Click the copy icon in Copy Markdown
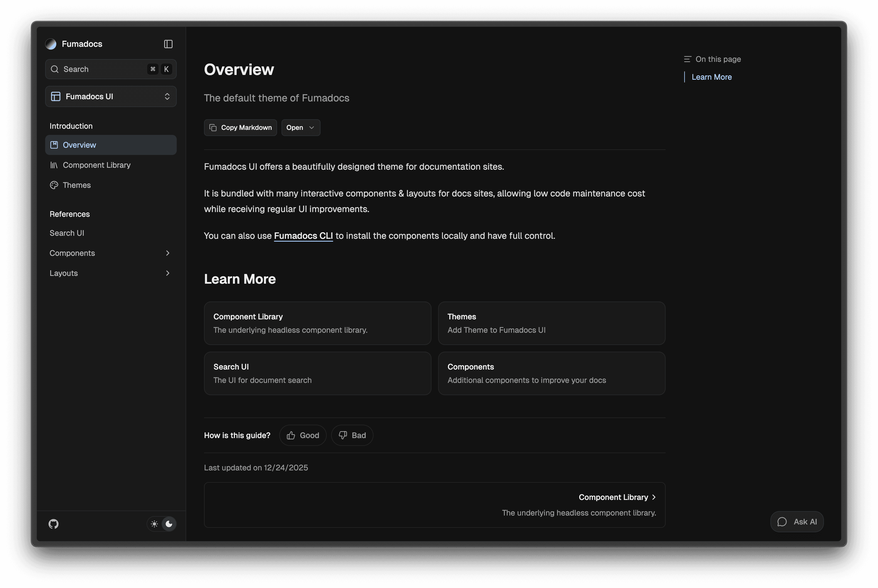 tap(213, 128)
